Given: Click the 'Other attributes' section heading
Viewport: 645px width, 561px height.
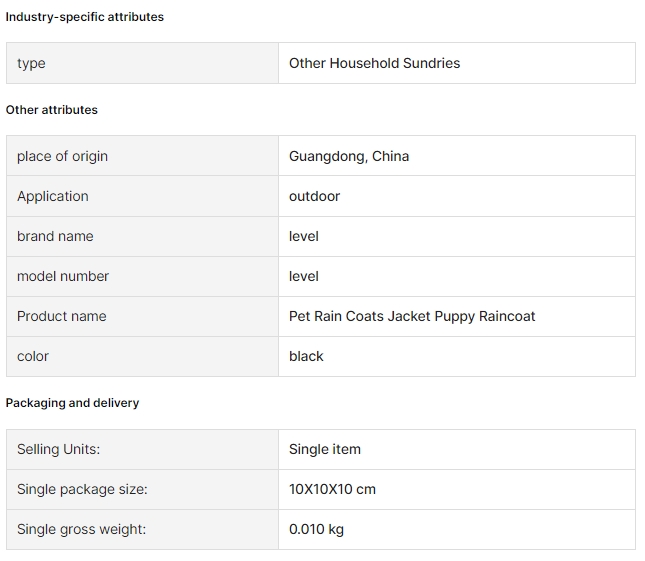Looking at the screenshot, I should click(51, 110).
